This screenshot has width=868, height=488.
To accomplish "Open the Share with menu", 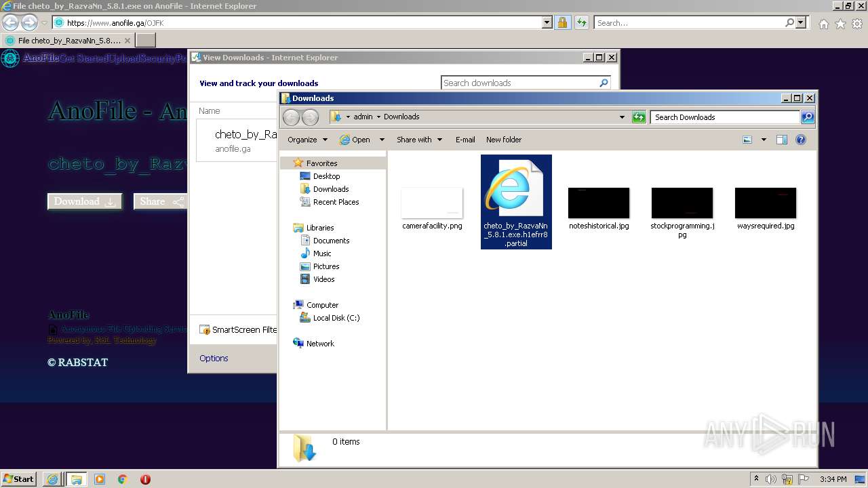I will [419, 140].
